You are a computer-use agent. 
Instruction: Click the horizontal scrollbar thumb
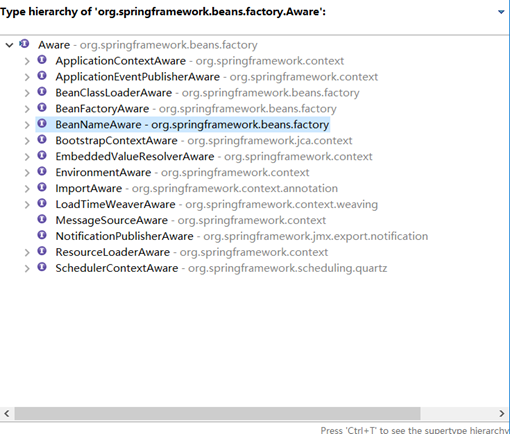coord(217,414)
